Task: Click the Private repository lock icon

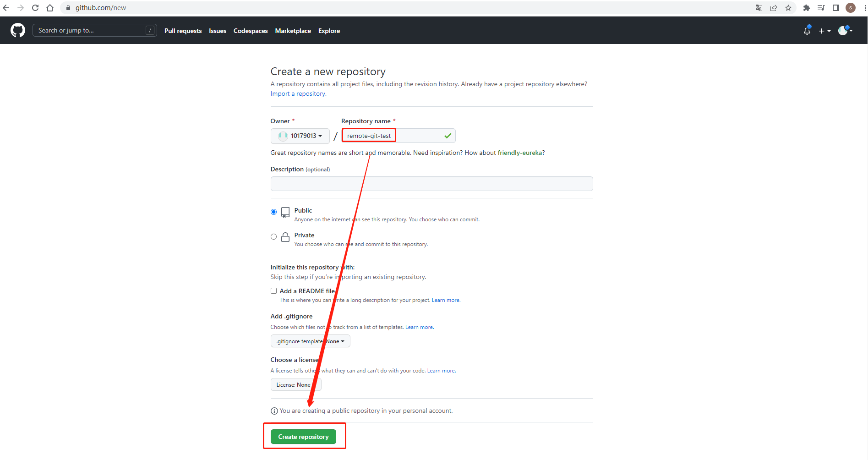Action: click(285, 237)
